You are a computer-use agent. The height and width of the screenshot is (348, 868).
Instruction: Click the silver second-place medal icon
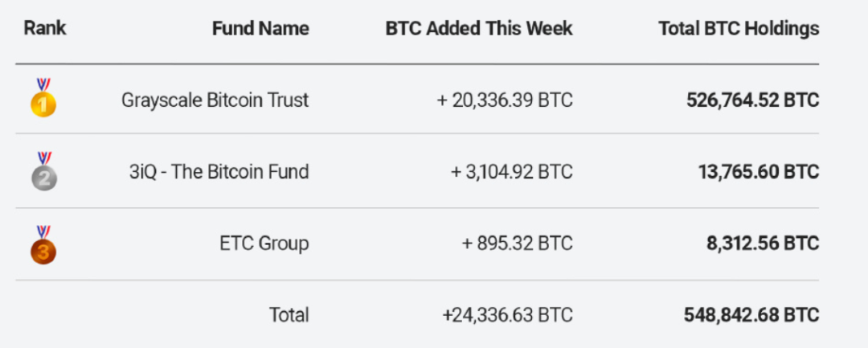(43, 171)
